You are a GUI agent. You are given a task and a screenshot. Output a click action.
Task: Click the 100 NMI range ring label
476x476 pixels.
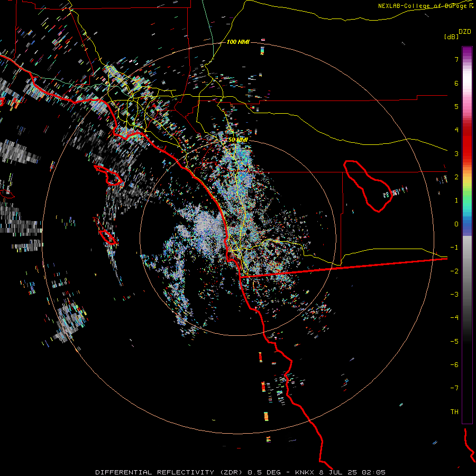(238, 42)
